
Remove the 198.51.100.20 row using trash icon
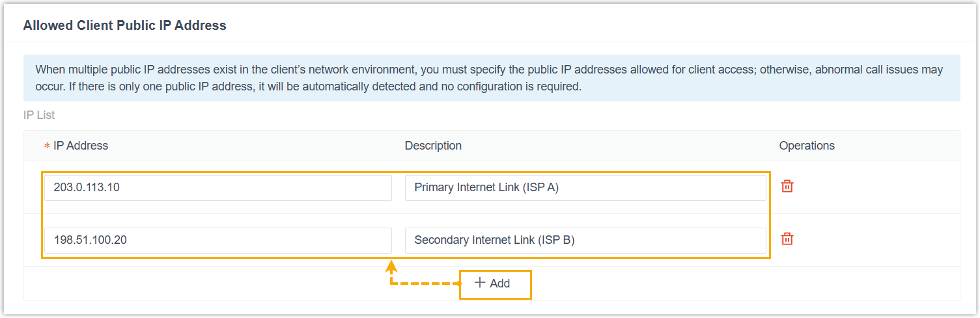coord(787,239)
